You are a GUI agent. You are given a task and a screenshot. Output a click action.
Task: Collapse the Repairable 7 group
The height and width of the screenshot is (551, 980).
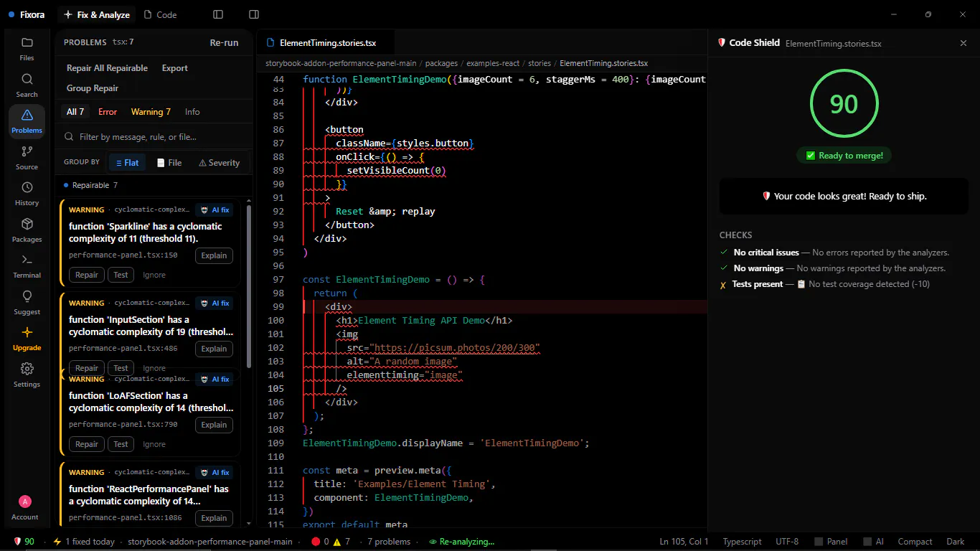[90, 185]
